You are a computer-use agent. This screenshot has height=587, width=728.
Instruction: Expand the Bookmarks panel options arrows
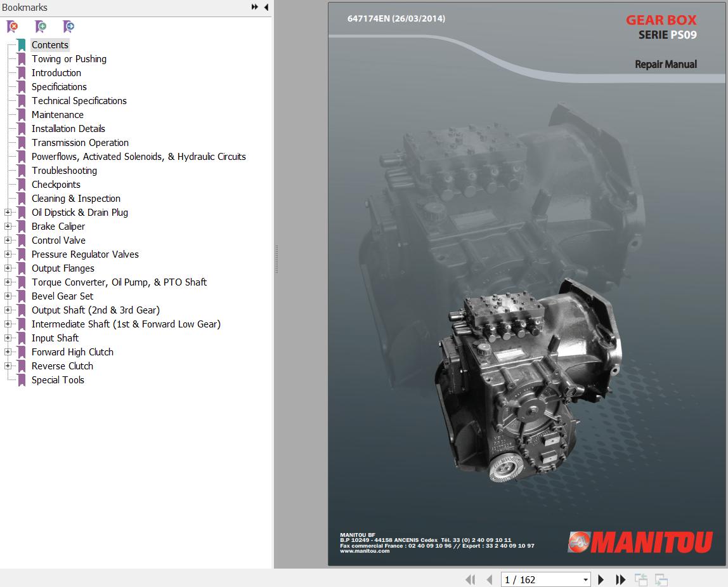click(x=254, y=7)
